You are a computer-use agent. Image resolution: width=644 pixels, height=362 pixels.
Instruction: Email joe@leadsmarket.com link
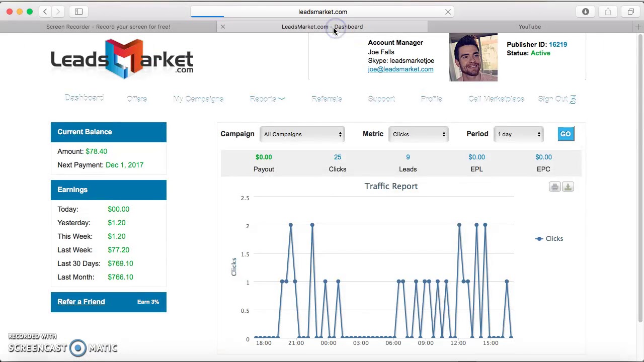pyautogui.click(x=400, y=69)
